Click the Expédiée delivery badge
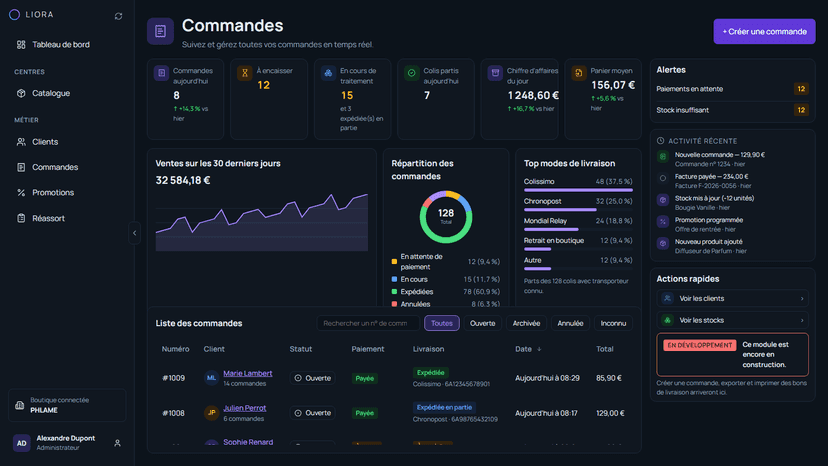828x466 pixels. tap(430, 372)
